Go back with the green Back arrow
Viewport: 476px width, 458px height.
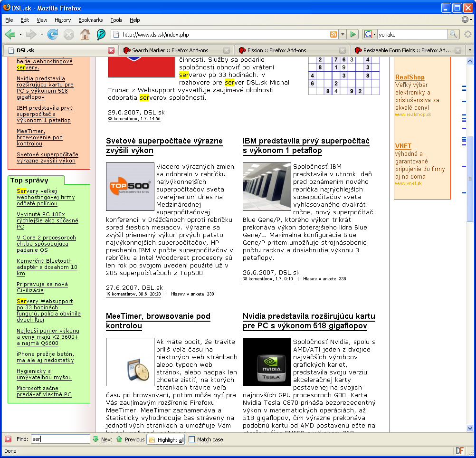(10, 34)
